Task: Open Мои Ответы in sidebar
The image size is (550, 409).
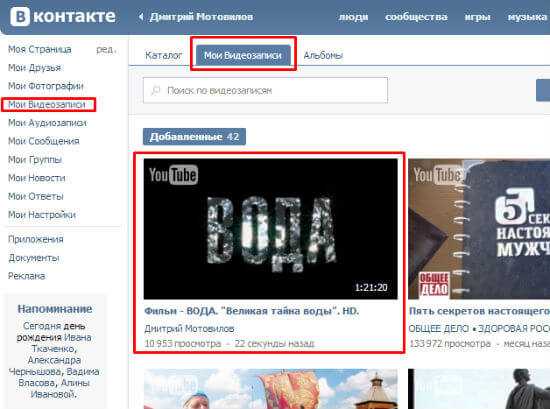Action: [35, 196]
